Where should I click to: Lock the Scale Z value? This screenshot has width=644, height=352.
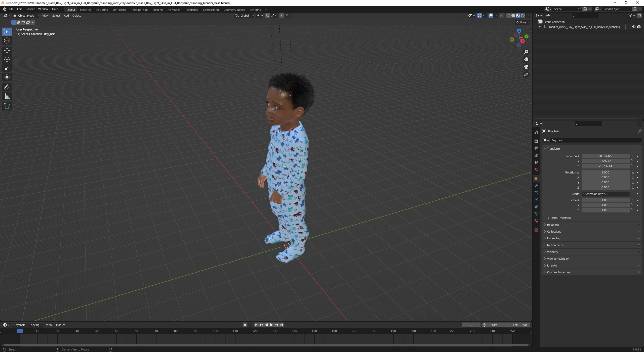632,210
